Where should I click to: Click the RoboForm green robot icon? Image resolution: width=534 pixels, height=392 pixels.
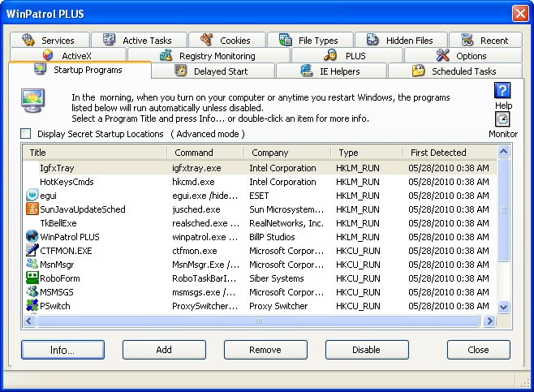pyautogui.click(x=32, y=278)
